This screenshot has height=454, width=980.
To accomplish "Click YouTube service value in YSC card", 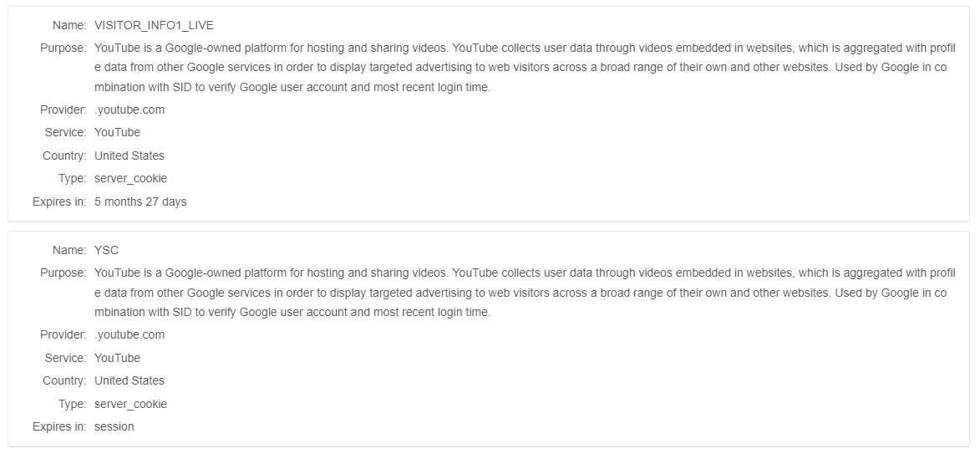I will coord(117,358).
